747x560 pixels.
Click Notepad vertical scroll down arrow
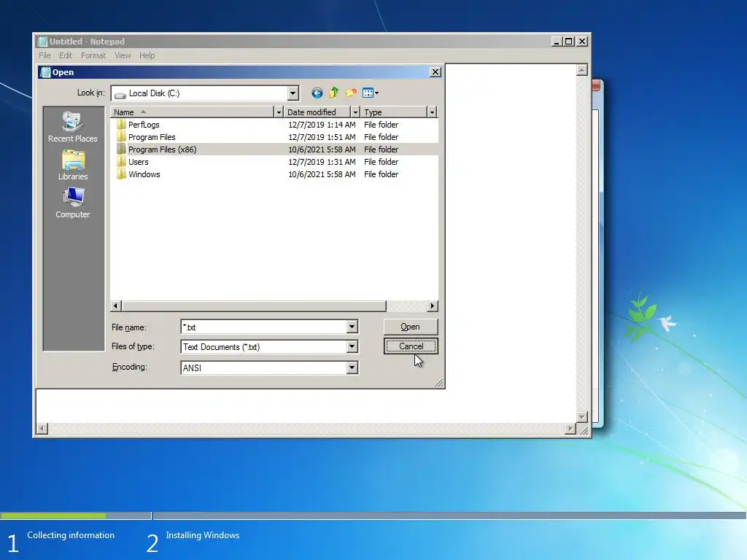click(x=581, y=416)
